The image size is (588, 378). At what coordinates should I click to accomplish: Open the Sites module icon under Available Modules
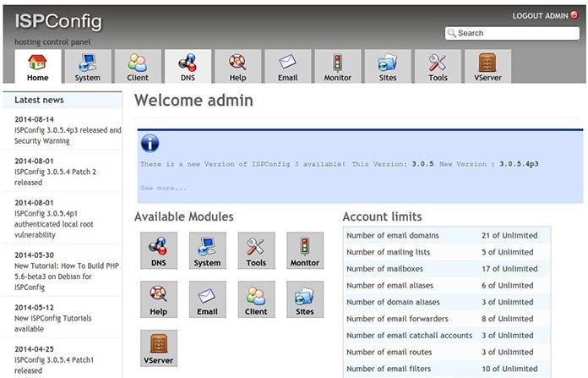(x=305, y=299)
